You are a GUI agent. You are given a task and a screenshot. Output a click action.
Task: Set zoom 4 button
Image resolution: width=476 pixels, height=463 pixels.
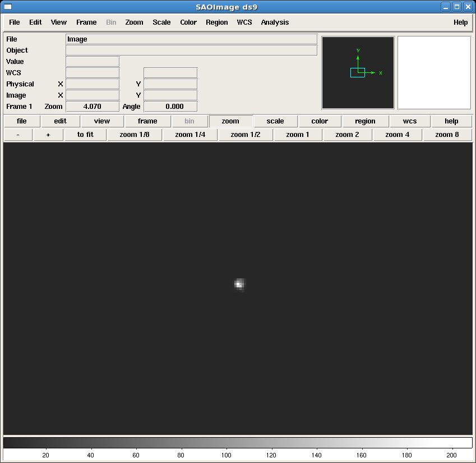pyautogui.click(x=398, y=135)
